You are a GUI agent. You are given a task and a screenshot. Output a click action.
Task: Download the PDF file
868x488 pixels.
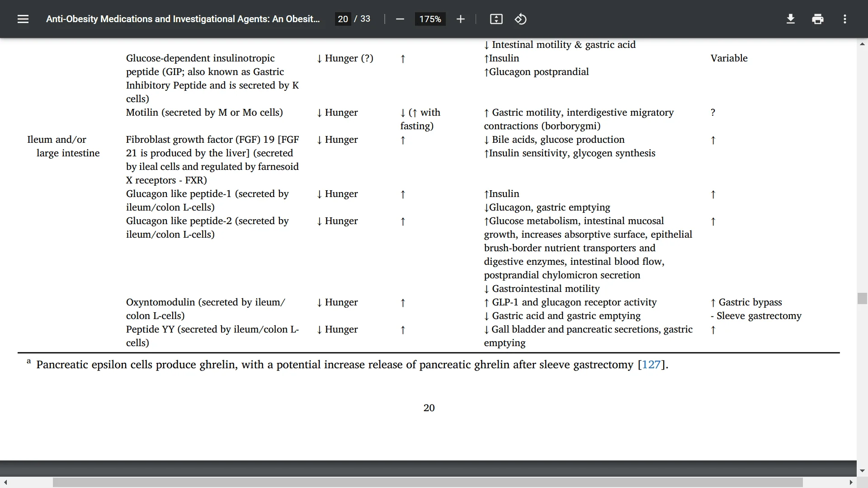pos(790,19)
